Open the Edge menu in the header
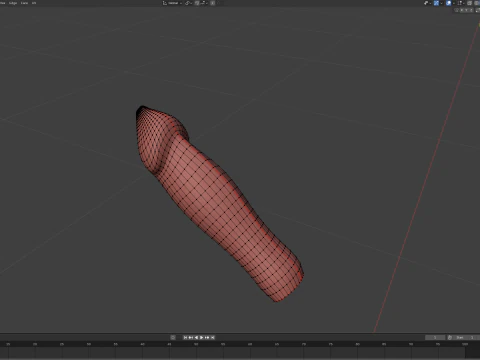This screenshot has width=480, height=360. tap(13, 3)
